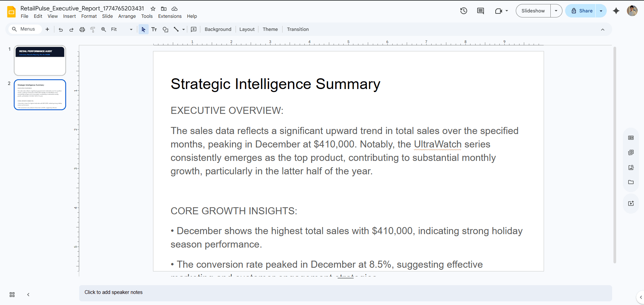Open the File menu
Screen dimensions: 644x305
[24, 16]
